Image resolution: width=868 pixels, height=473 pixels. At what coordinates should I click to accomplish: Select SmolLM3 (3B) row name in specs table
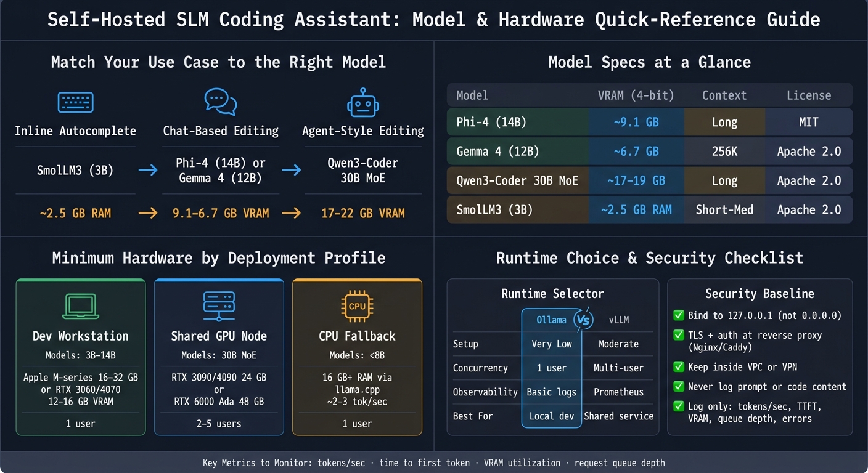coord(494,209)
